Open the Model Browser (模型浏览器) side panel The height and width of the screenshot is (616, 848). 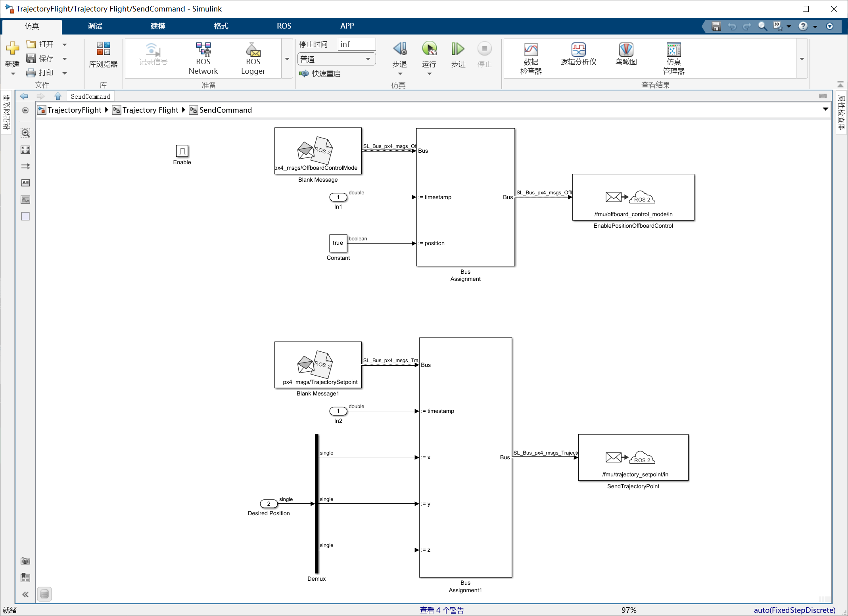[6, 113]
